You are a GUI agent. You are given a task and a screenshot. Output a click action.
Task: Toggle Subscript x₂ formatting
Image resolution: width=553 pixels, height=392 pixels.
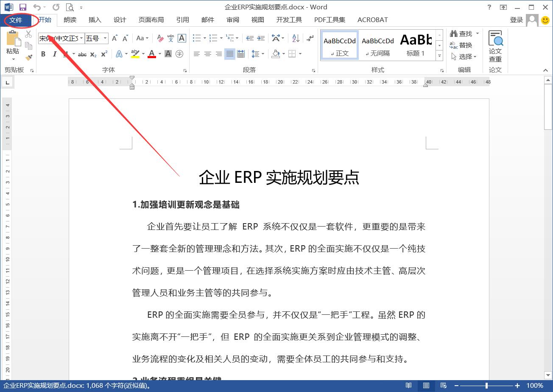point(93,54)
